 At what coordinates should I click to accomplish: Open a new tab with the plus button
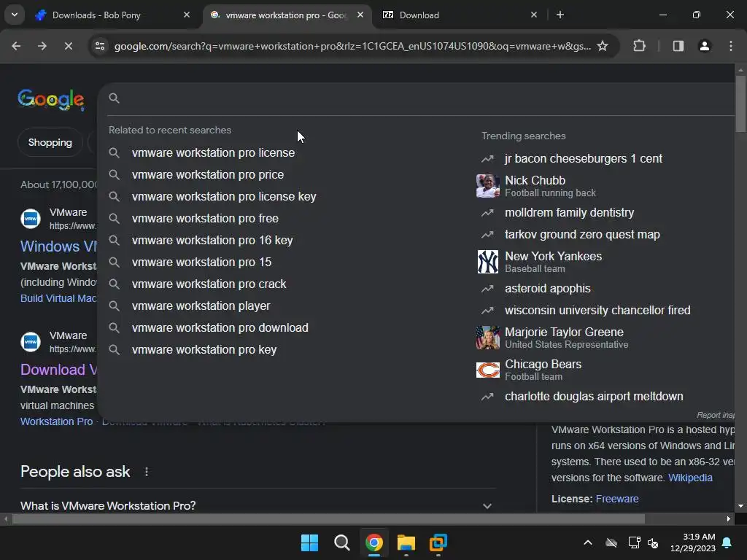click(x=560, y=15)
